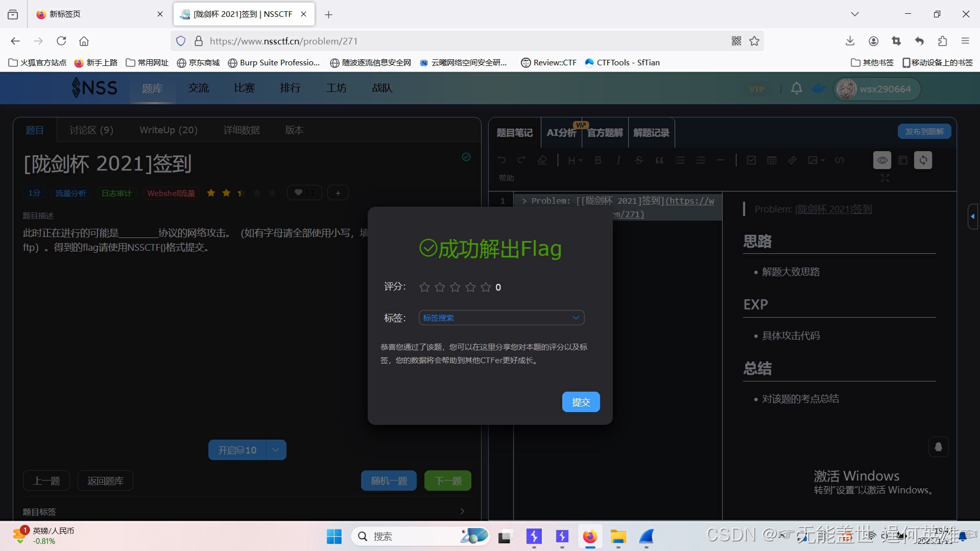The image size is (980, 551).
Task: Undo the last edit in the note editor
Action: 502,160
